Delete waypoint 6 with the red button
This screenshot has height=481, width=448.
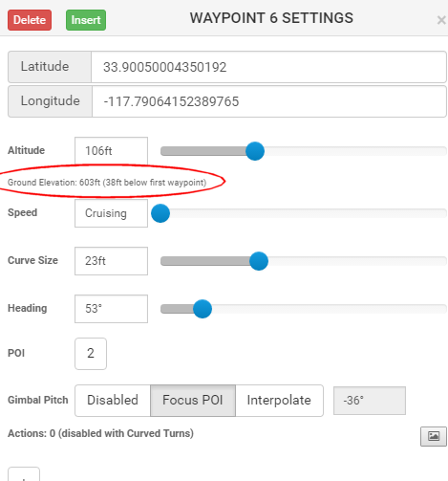[x=30, y=20]
